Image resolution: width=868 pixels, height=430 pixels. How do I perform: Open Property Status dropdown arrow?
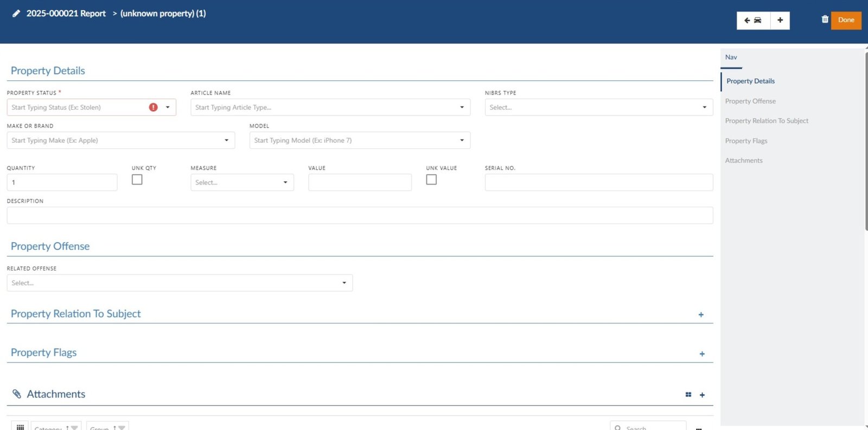click(x=168, y=107)
